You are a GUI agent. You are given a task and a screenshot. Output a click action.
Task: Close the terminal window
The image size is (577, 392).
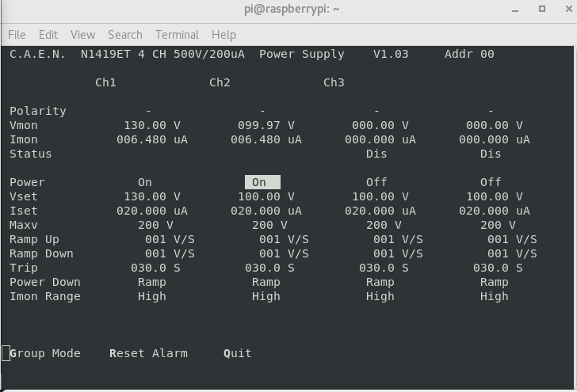564,10
